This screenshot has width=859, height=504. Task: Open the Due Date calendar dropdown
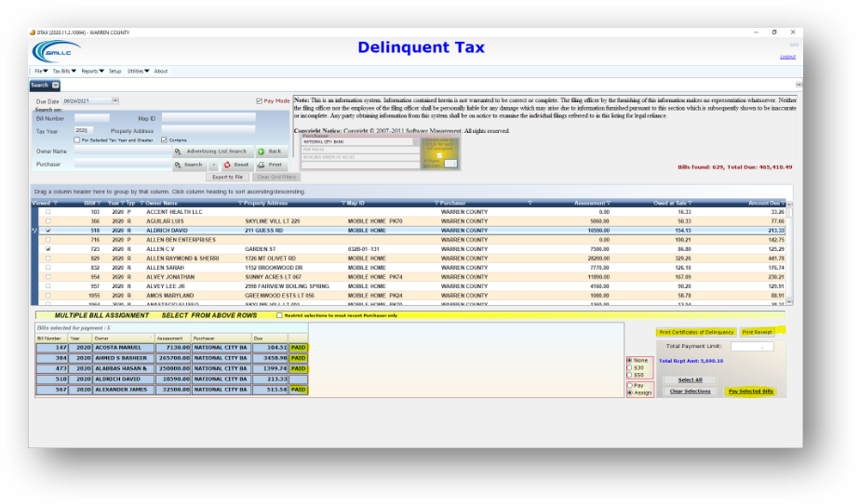pyautogui.click(x=115, y=100)
